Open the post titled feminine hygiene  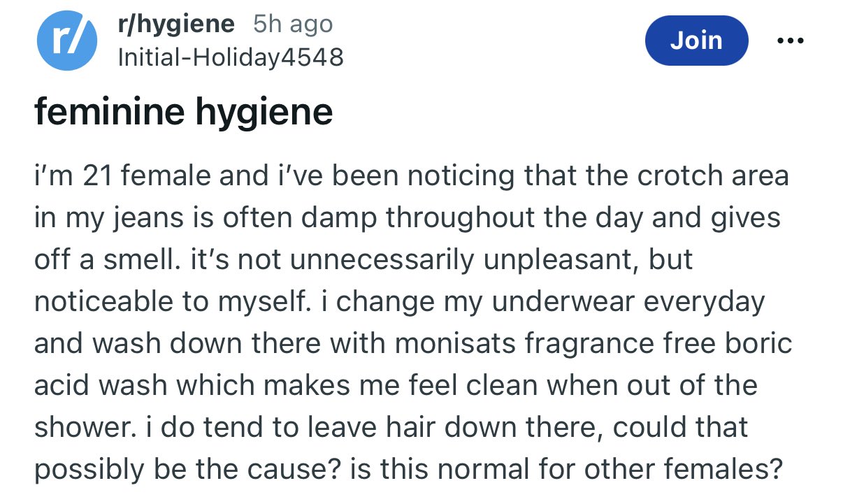click(x=184, y=112)
